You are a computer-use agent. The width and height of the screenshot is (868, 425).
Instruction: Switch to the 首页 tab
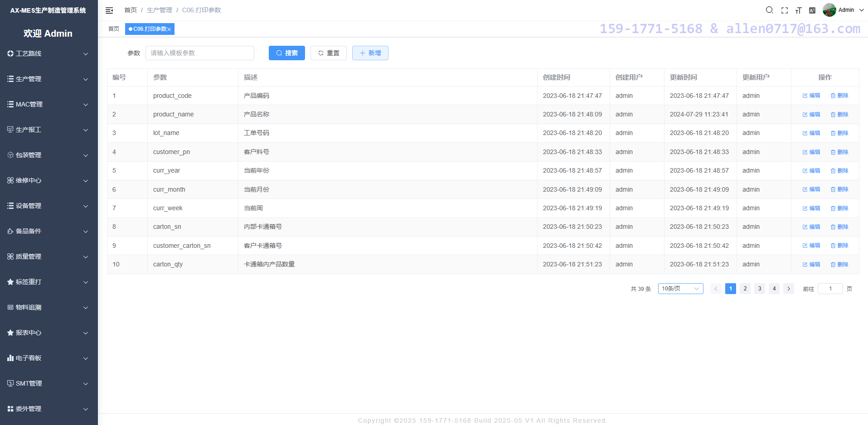coord(114,29)
